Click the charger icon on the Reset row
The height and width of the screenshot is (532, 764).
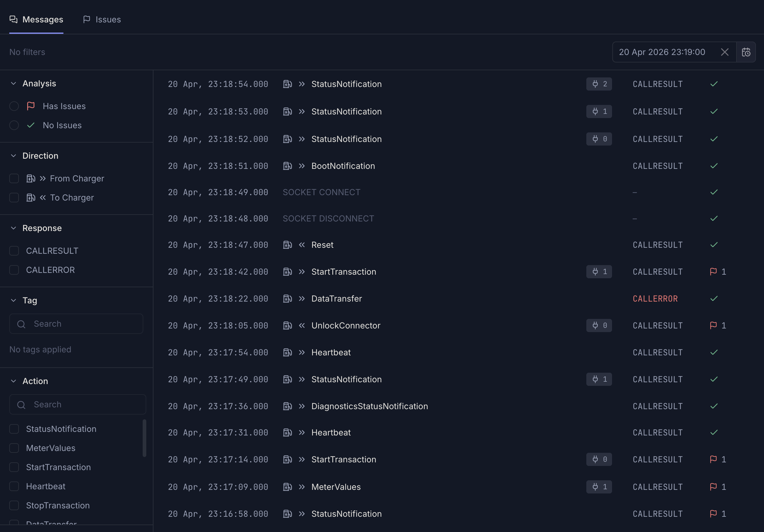coord(287,245)
